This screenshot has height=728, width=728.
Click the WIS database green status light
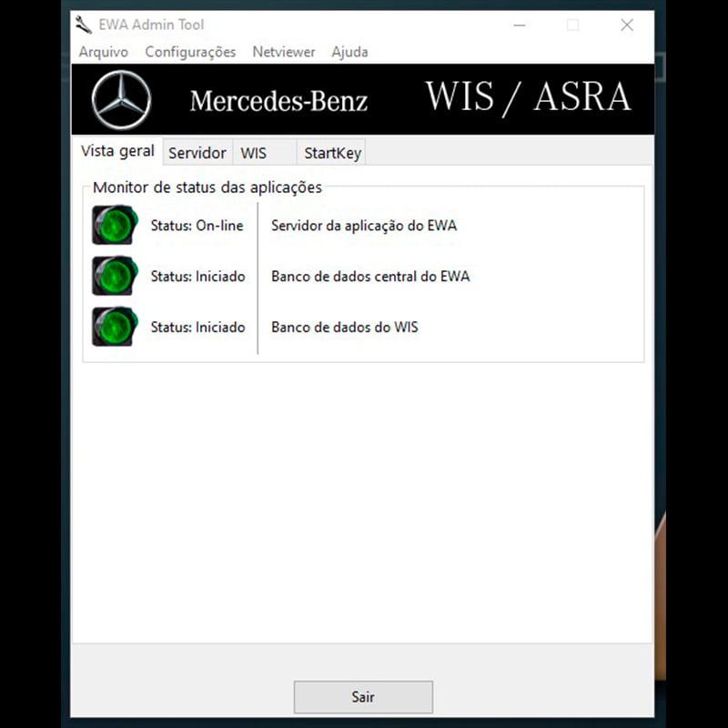point(115,327)
